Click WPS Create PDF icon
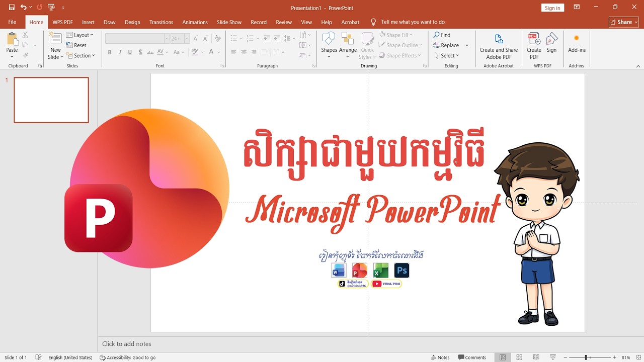Viewport: 644px width, 362px height. point(534,46)
